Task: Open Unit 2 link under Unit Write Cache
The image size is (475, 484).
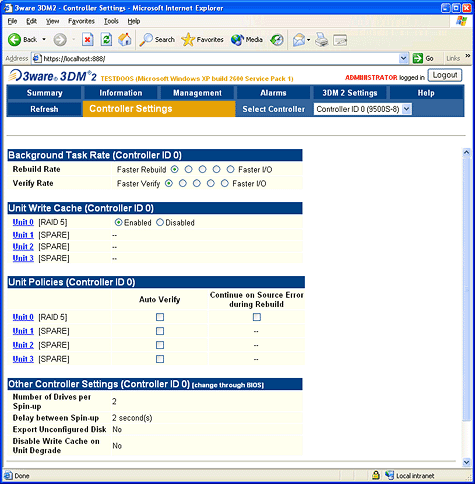Action: 23,247
